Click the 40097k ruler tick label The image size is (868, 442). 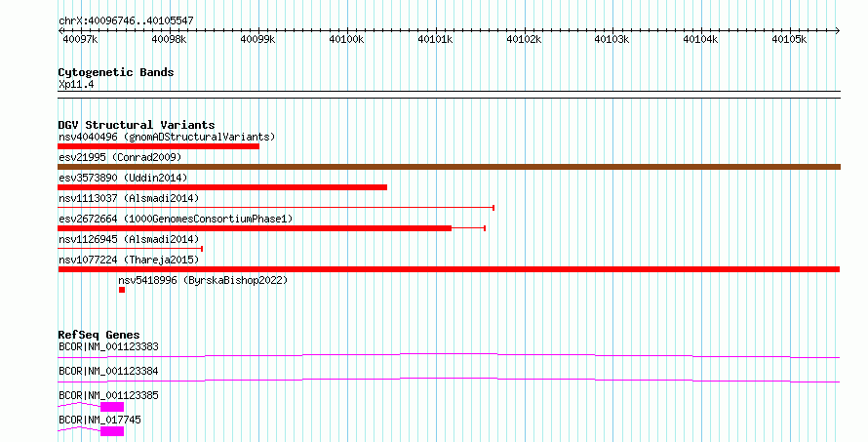click(80, 39)
